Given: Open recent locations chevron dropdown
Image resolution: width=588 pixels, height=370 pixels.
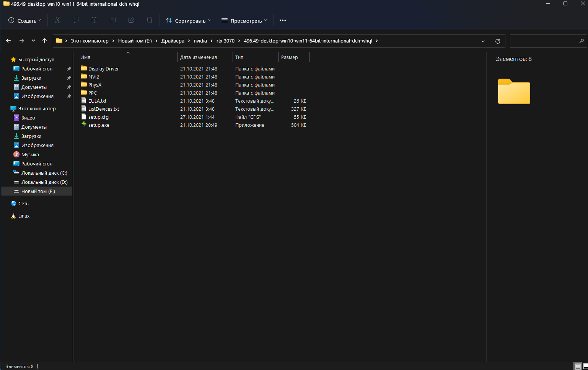Looking at the screenshot, I should [x=33, y=41].
